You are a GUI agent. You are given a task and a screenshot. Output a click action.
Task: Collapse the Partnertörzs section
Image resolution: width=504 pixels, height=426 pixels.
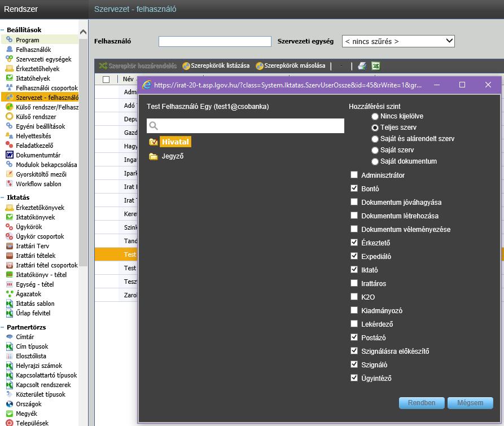(x=2, y=327)
